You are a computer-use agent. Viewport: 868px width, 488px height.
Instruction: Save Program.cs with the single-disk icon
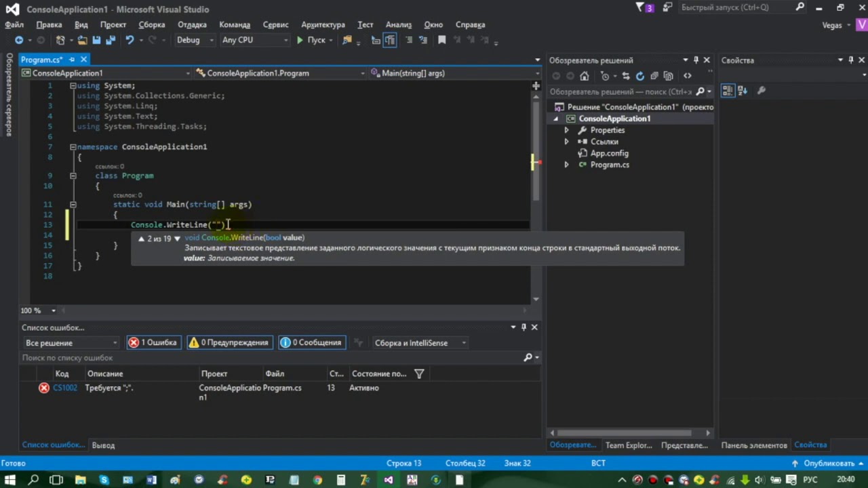[x=97, y=40]
